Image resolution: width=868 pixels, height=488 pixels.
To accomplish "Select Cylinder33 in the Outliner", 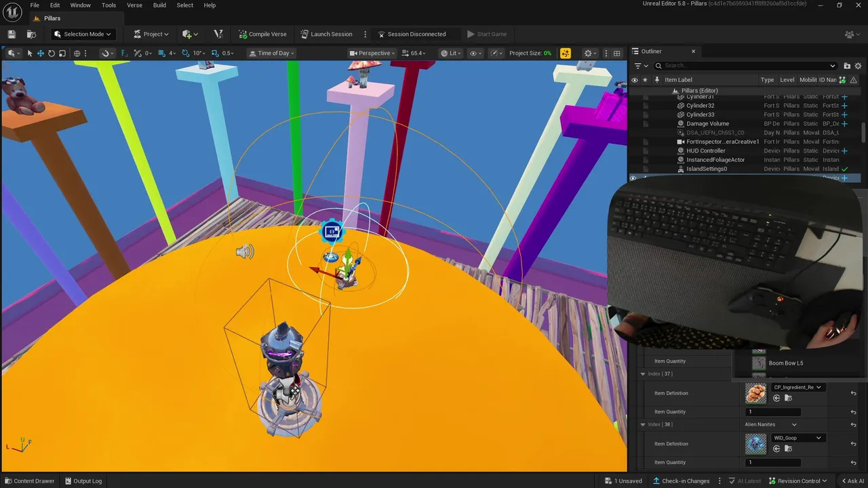I will pyautogui.click(x=700, y=115).
